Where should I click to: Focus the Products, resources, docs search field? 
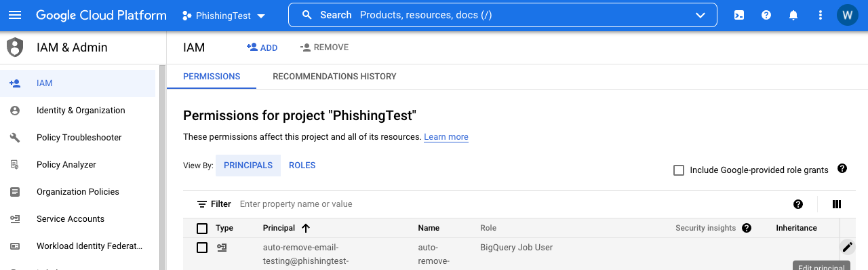click(x=502, y=15)
